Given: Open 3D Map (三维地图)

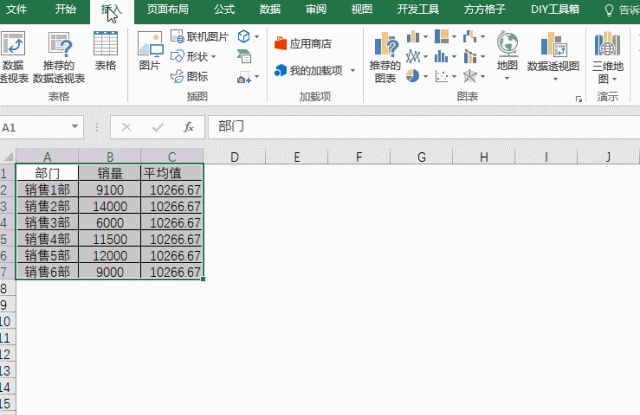Looking at the screenshot, I should point(607,57).
